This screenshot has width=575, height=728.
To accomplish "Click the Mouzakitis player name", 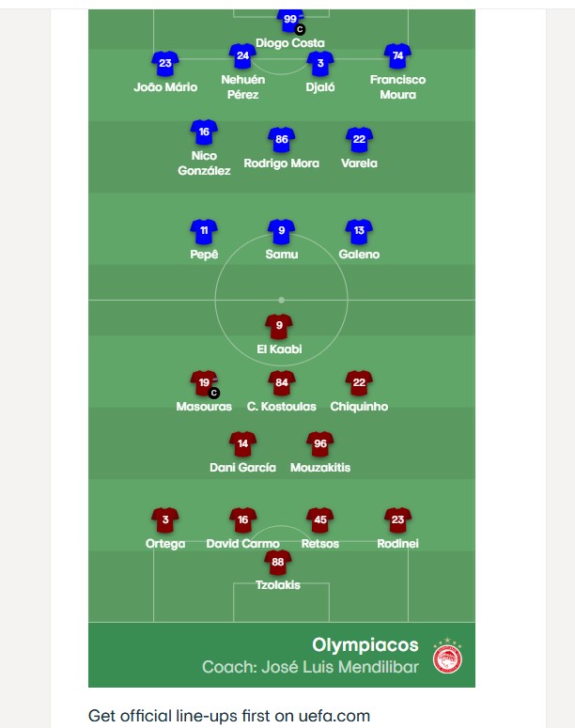I will pos(320,467).
